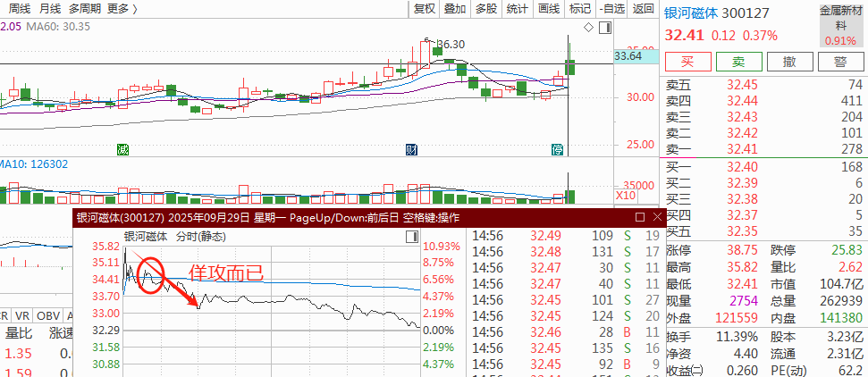Click the diamond icon atop the K-line chart
Screen dimensions: 868x377
tap(588, 27)
